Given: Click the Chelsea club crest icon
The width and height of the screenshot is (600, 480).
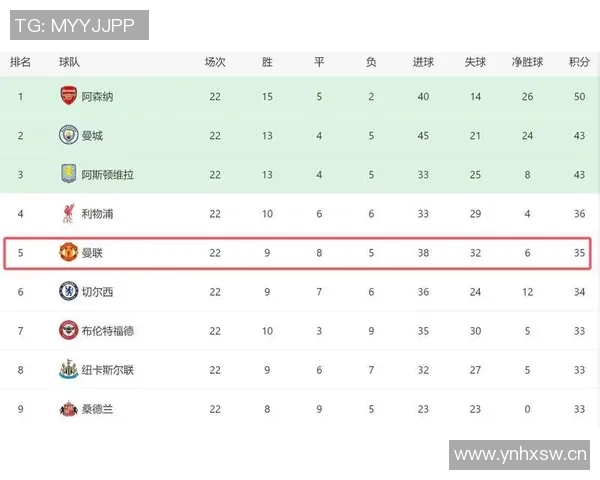Looking at the screenshot, I should [68, 292].
